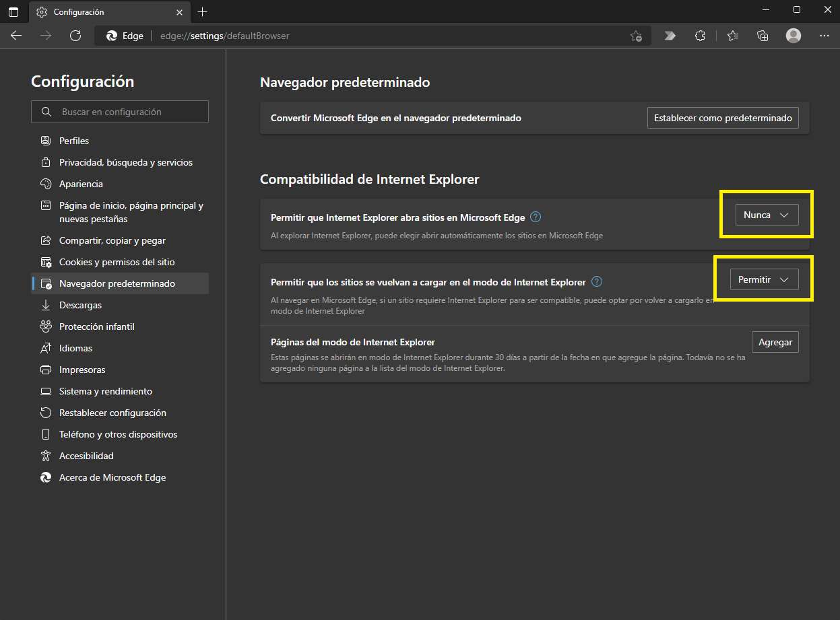Open the tab actions menu icon at top-left
840x620 pixels.
click(13, 11)
